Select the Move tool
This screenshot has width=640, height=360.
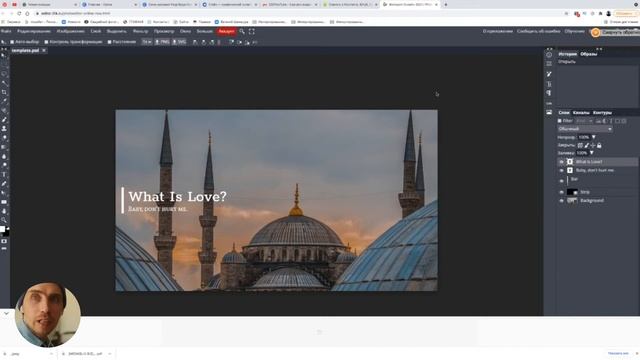pos(4,56)
